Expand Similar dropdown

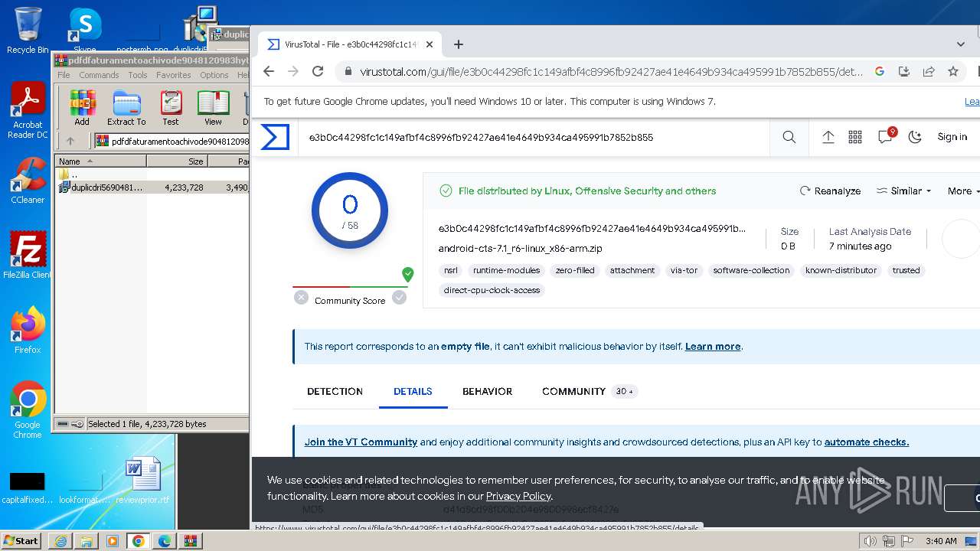[904, 191]
